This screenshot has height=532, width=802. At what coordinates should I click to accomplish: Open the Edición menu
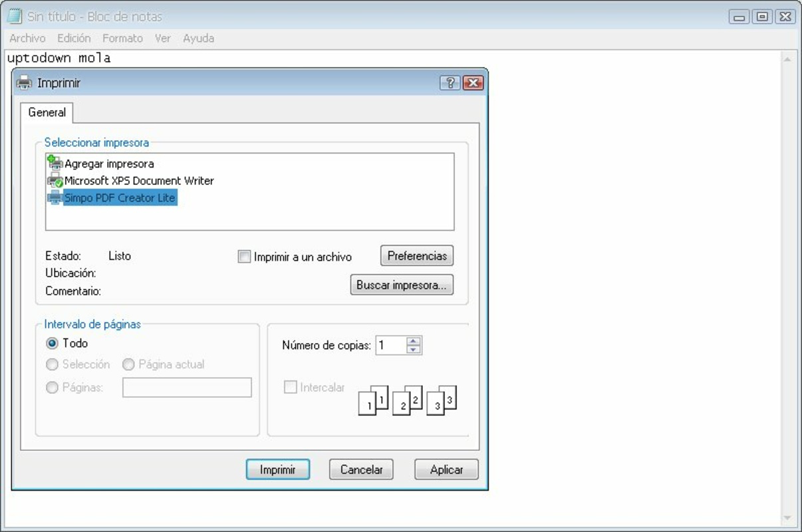coord(74,39)
